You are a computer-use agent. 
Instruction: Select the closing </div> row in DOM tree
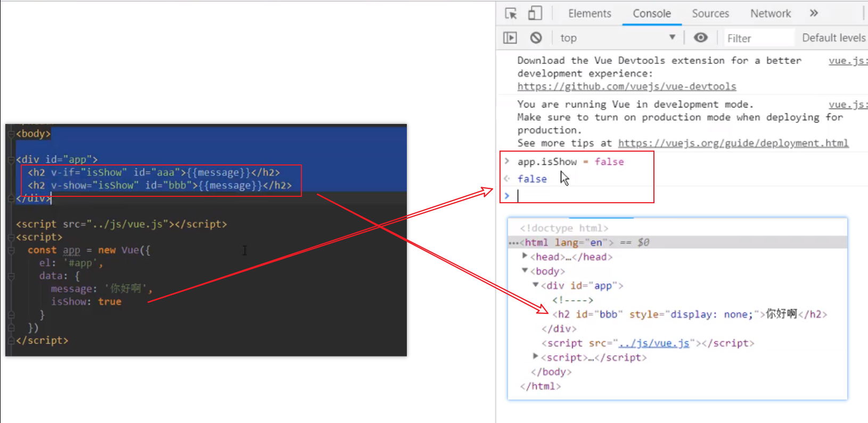click(559, 329)
